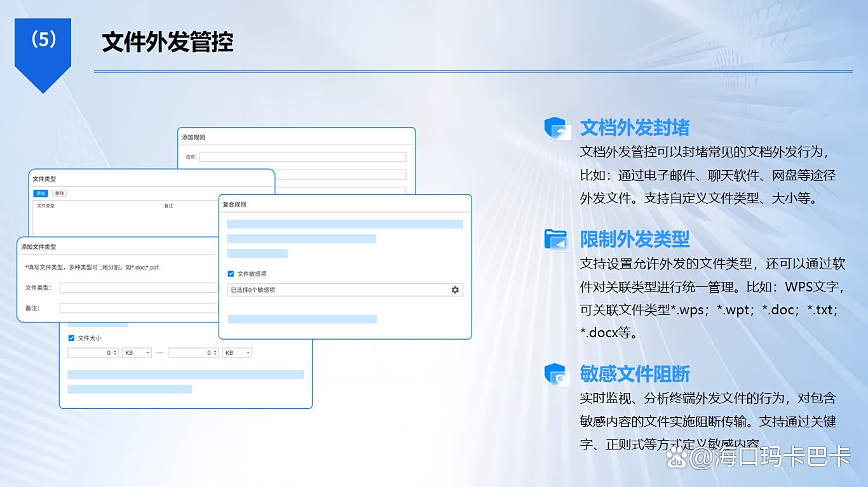Click the 备注 input field in 添加文件类型
Image resolution: width=868 pixels, height=487 pixels.
pos(139,307)
